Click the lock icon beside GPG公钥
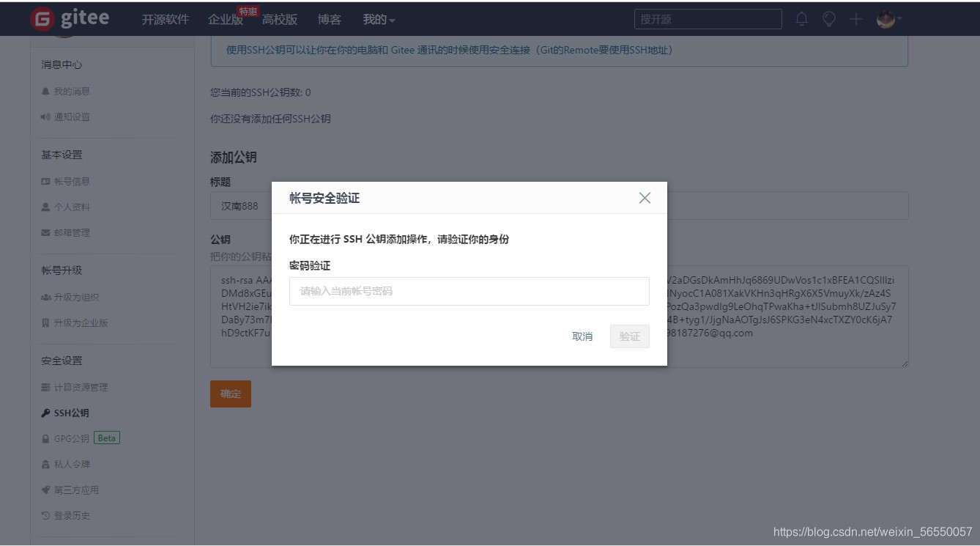 coord(45,438)
